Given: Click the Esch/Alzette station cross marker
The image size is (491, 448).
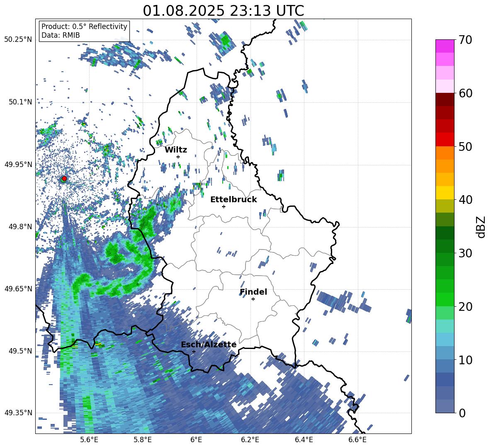Looking at the screenshot, I should (x=194, y=351).
